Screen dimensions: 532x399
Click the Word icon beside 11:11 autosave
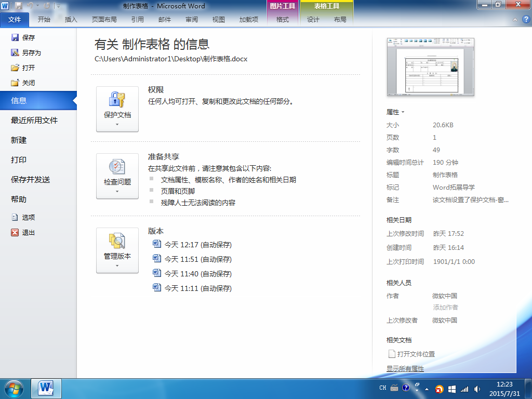pos(156,288)
